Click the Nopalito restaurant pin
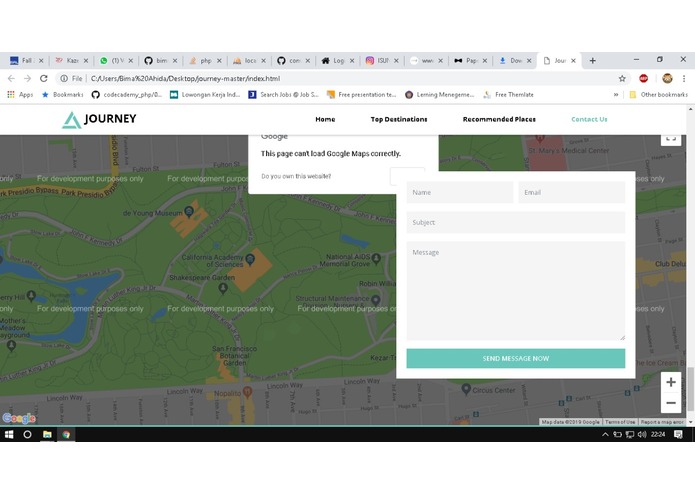 pos(247,392)
